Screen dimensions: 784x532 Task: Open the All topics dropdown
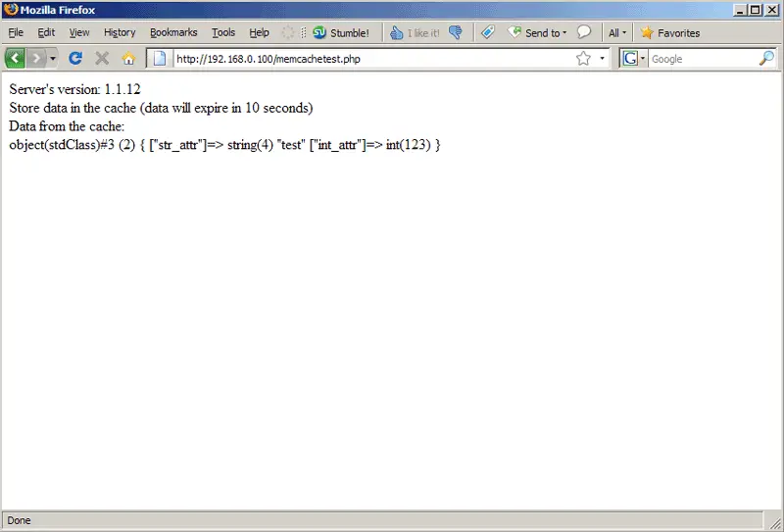pos(617,32)
